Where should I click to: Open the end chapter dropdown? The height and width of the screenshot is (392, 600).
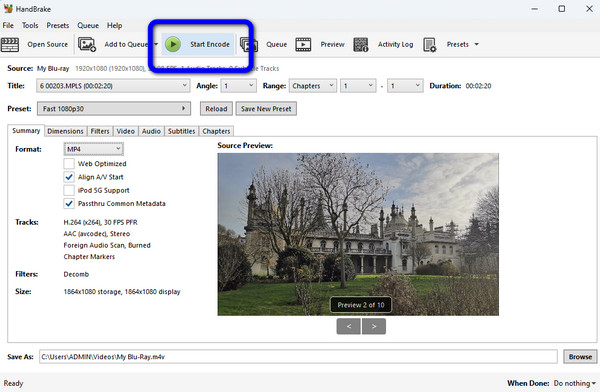[x=405, y=86]
